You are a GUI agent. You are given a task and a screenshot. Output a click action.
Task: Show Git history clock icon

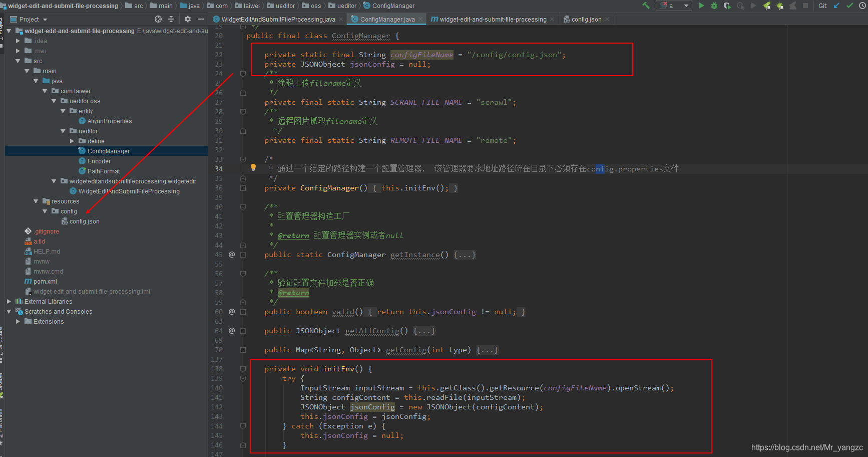pyautogui.click(x=862, y=6)
